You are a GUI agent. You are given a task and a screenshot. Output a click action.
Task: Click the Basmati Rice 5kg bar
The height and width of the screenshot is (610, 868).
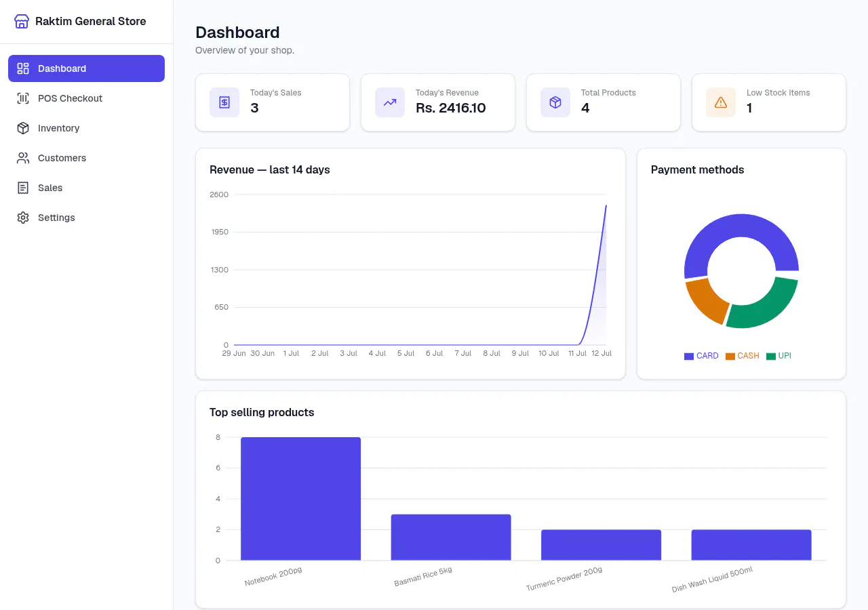pyautogui.click(x=451, y=537)
